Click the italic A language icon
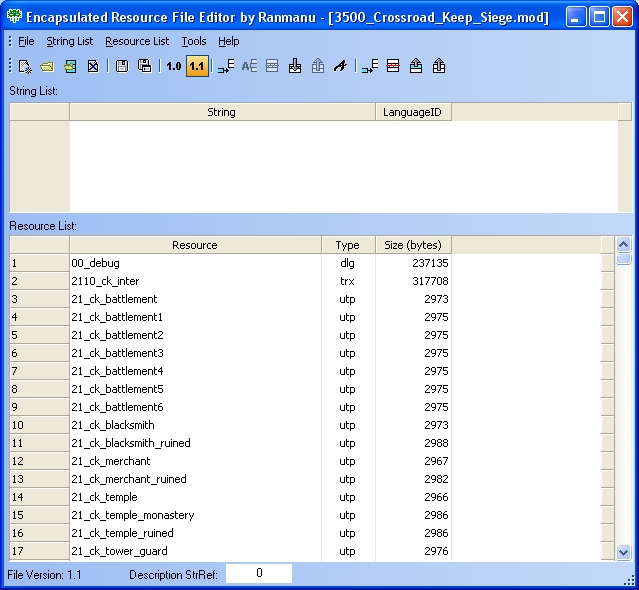 (340, 66)
